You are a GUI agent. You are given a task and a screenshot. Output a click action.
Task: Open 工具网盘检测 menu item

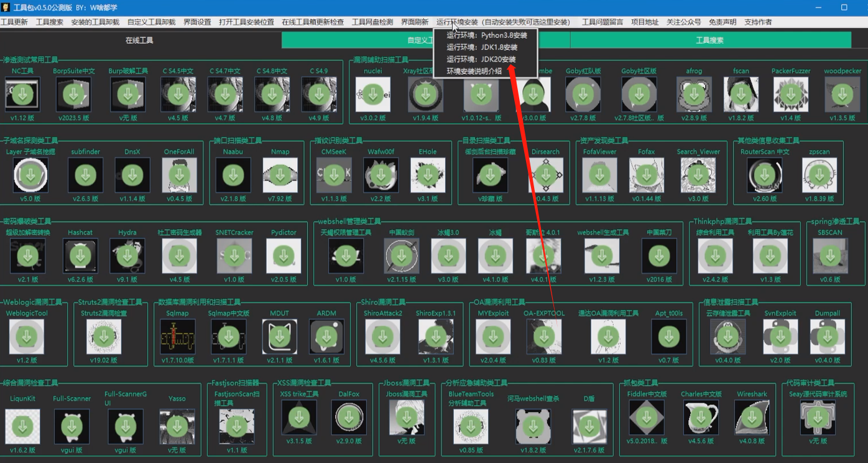tap(372, 22)
